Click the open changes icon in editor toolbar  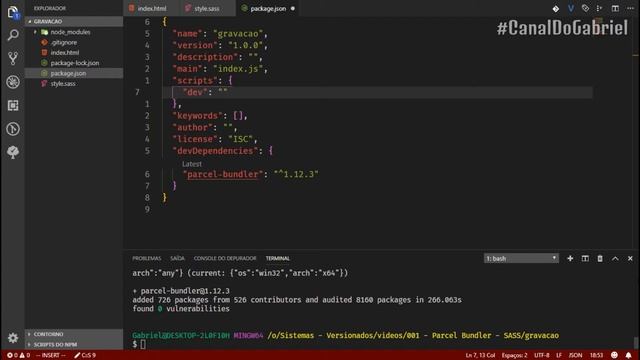(600, 8)
